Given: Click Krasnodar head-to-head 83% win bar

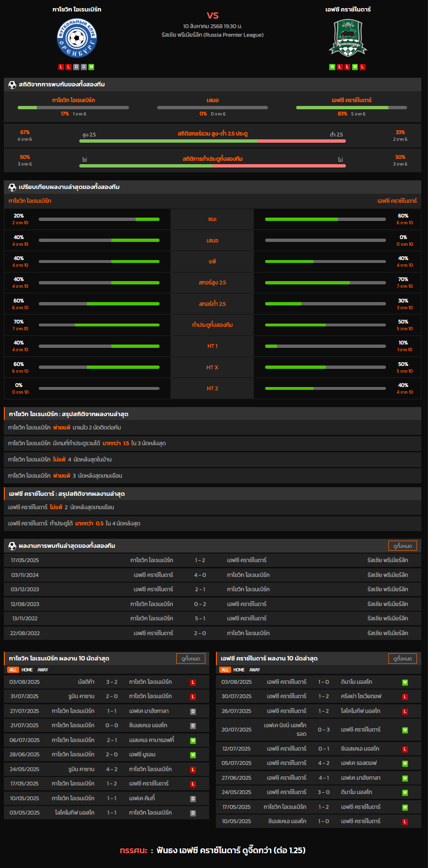Looking at the screenshot, I should click(352, 107).
